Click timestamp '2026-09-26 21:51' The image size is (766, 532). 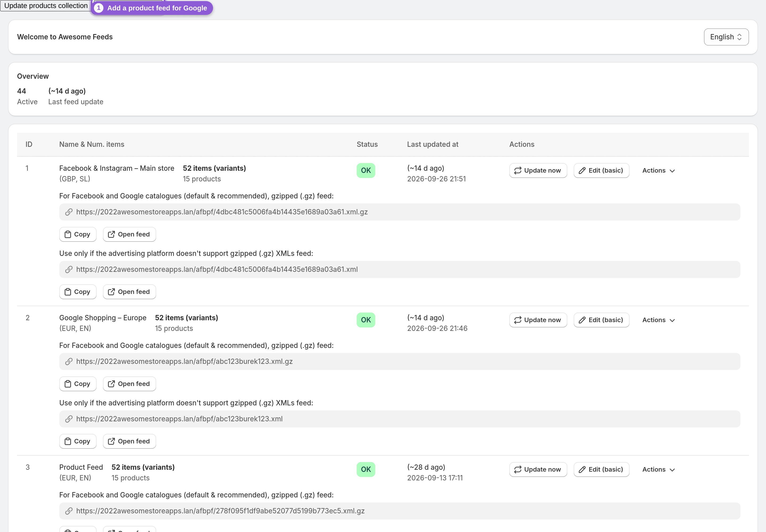[x=436, y=179]
